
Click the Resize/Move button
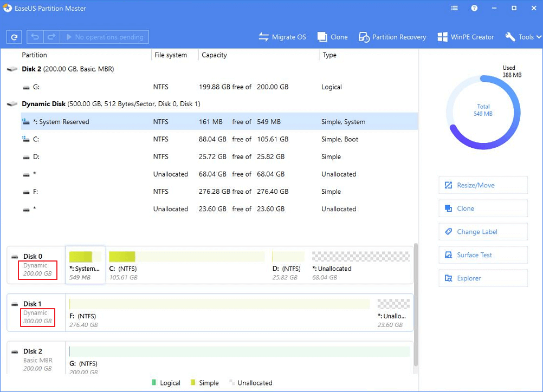(483, 185)
